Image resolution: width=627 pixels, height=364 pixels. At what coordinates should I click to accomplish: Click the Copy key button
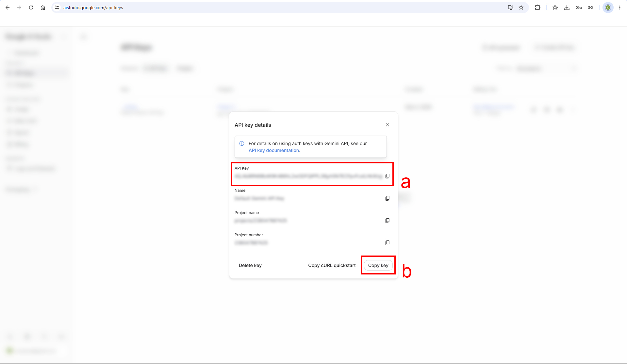click(x=378, y=265)
